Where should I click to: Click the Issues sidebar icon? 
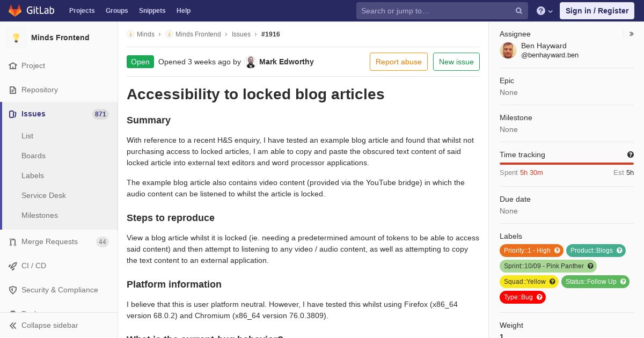click(13, 114)
